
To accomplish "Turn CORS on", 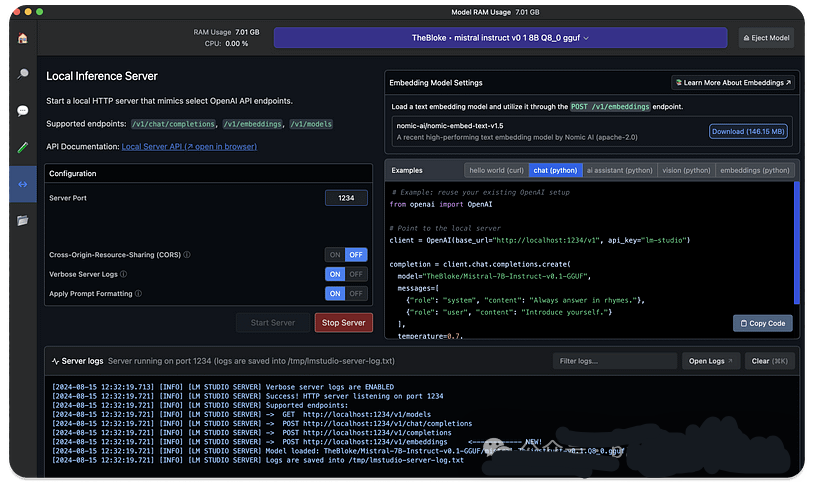I will tap(335, 254).
